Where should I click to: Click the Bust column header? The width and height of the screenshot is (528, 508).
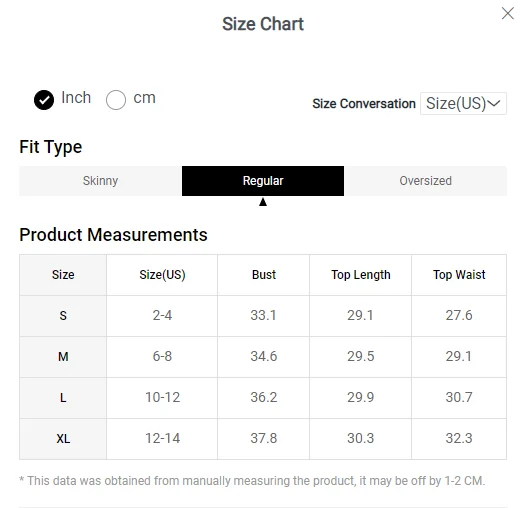(x=264, y=275)
